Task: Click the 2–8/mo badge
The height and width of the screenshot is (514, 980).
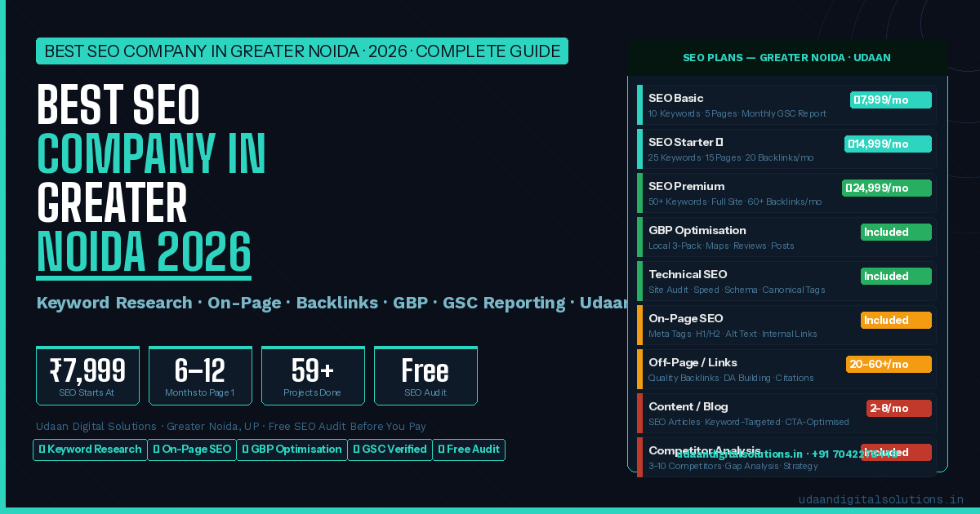Action: (899, 408)
